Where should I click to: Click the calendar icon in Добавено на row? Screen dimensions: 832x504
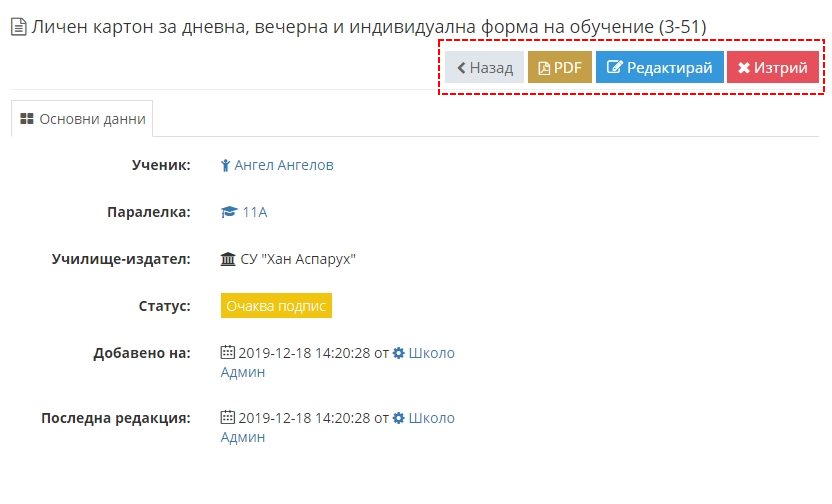click(x=228, y=352)
